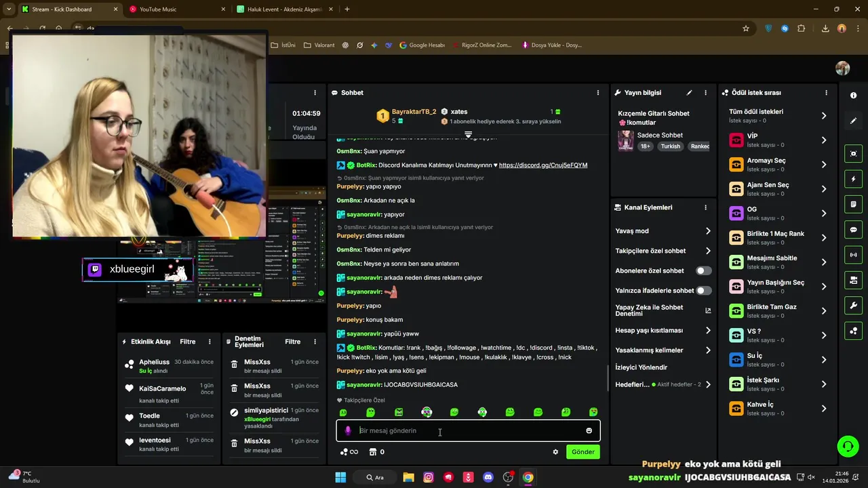Bookmark this page with the star icon
Viewport: 868px width, 488px height.
(x=746, y=28)
